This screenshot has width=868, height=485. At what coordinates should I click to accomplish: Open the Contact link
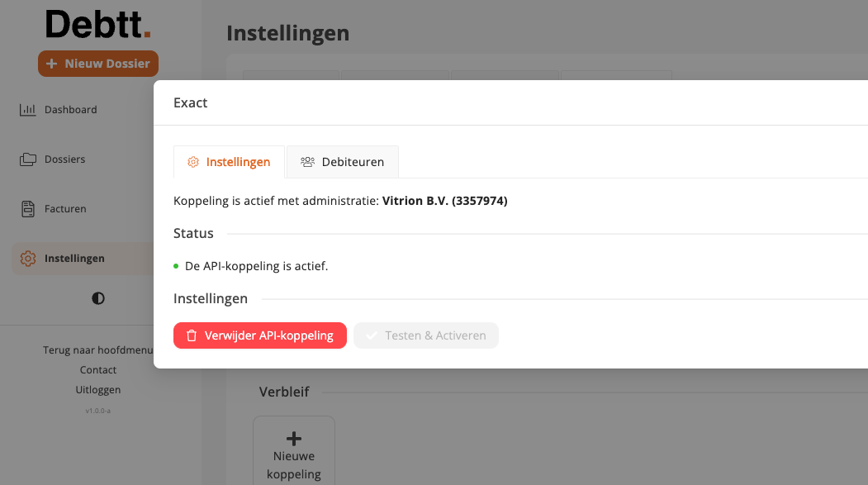pyautogui.click(x=98, y=370)
